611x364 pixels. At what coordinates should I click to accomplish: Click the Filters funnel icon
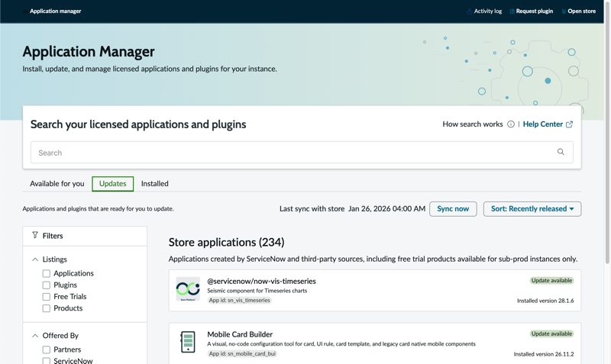pyautogui.click(x=35, y=235)
